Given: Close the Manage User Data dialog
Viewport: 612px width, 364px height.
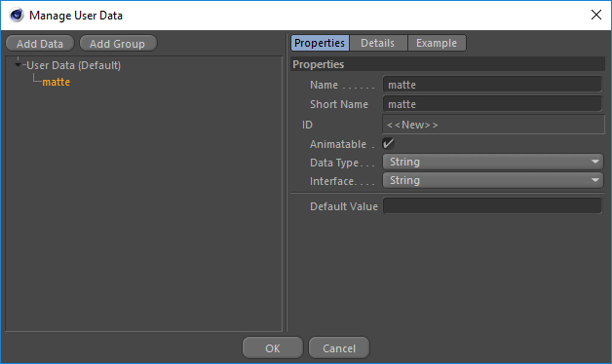Looking at the screenshot, I should [596, 15].
